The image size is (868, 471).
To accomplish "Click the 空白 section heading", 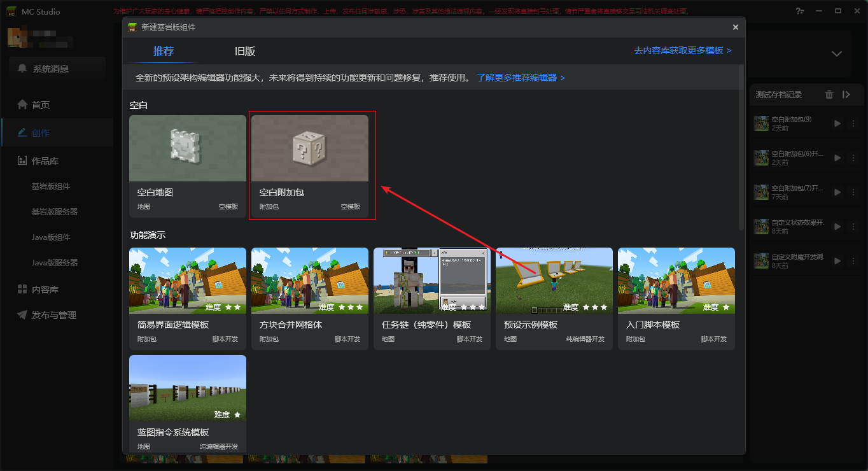I will [138, 105].
